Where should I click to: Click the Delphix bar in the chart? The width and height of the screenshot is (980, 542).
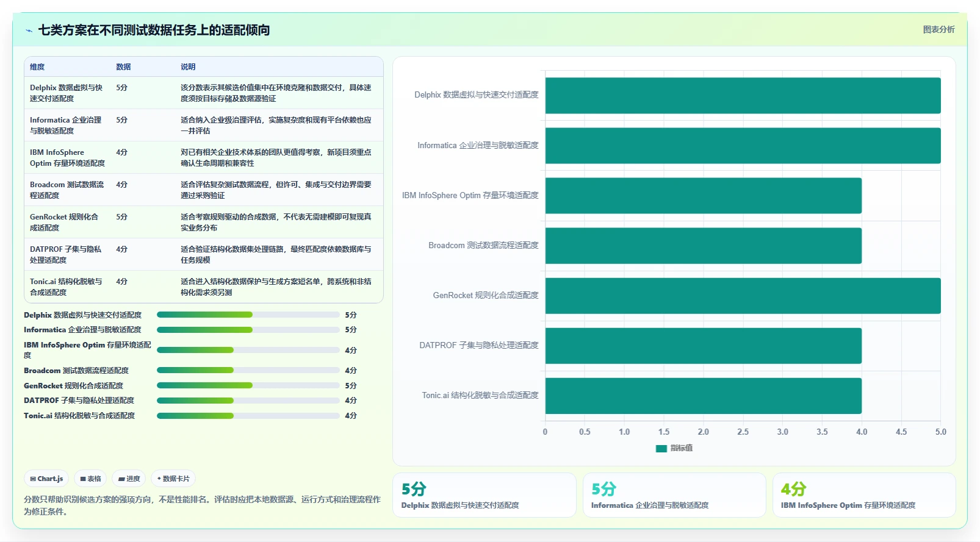(743, 96)
